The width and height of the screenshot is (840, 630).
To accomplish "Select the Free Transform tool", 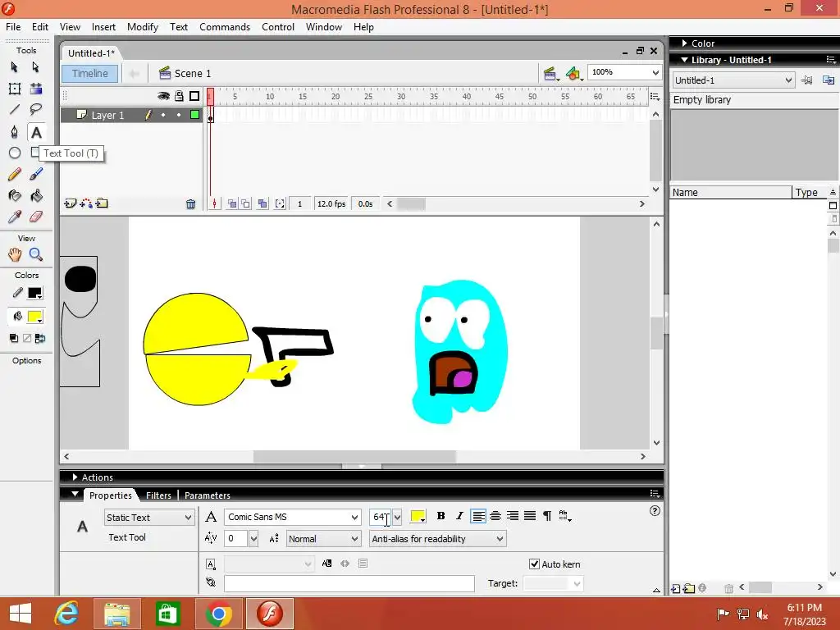I will 15,89.
